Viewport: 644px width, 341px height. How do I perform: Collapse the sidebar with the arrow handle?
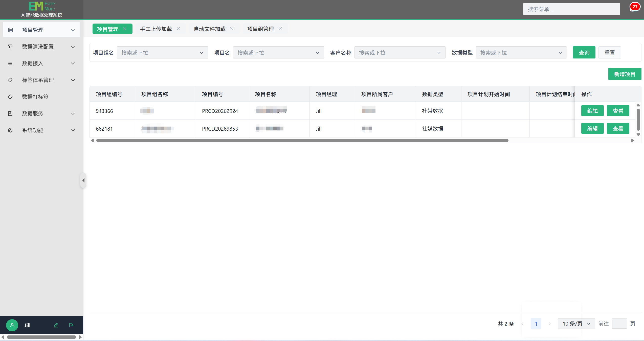point(83,180)
